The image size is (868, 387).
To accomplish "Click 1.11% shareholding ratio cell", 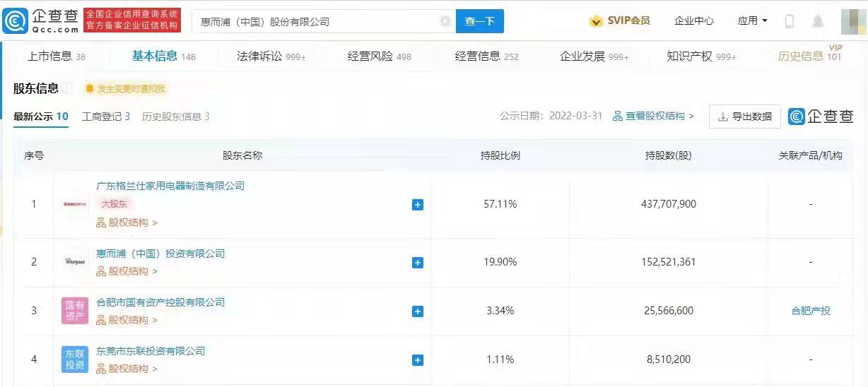I will [500, 359].
